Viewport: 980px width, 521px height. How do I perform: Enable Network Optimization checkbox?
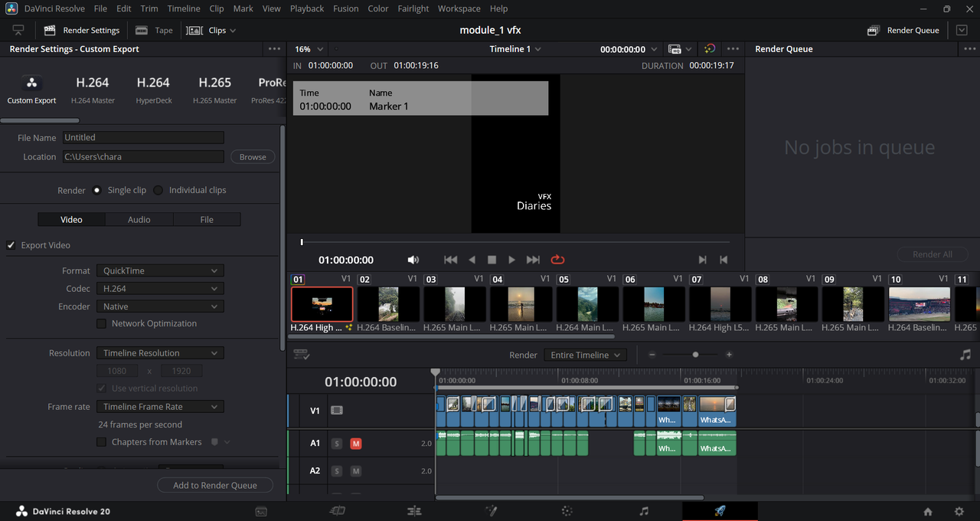[x=101, y=323]
